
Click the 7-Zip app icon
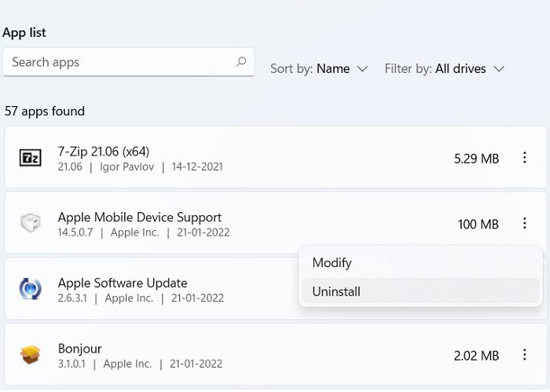click(x=30, y=158)
